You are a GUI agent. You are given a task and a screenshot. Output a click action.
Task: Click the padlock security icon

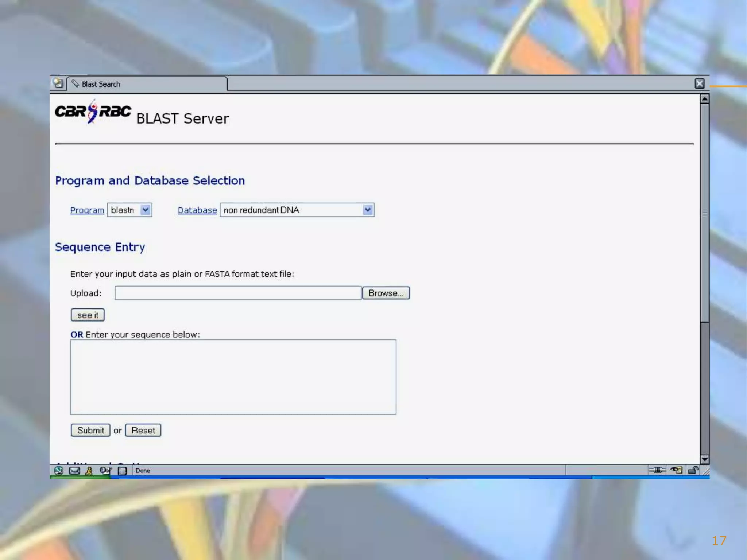click(693, 470)
